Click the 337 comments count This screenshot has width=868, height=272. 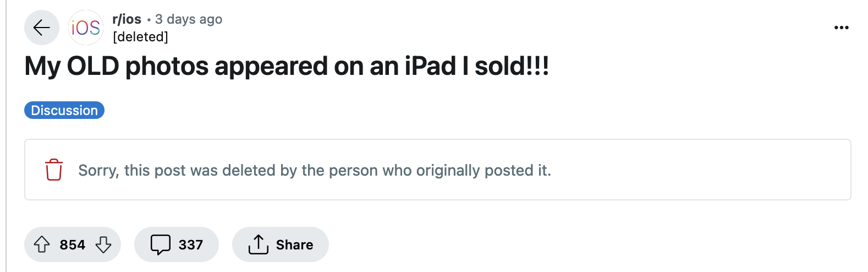pos(190,245)
